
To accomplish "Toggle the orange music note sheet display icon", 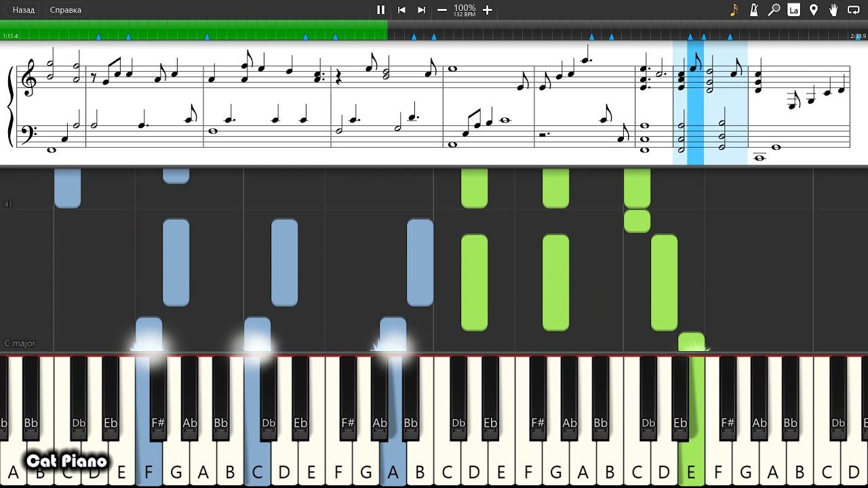I will 734,10.
